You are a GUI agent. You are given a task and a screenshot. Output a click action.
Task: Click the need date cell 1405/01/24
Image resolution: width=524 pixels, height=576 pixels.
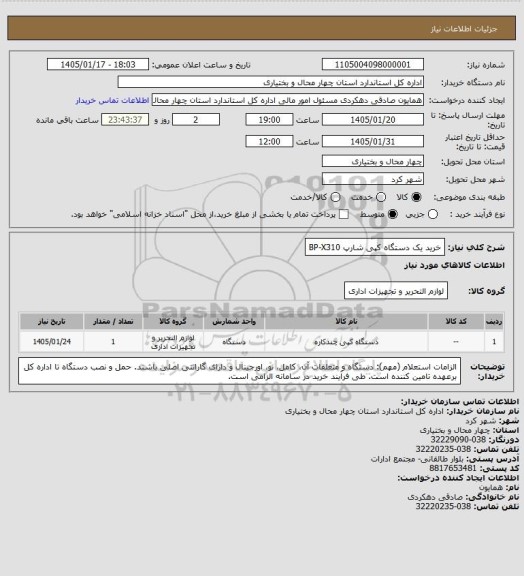[x=52, y=342]
